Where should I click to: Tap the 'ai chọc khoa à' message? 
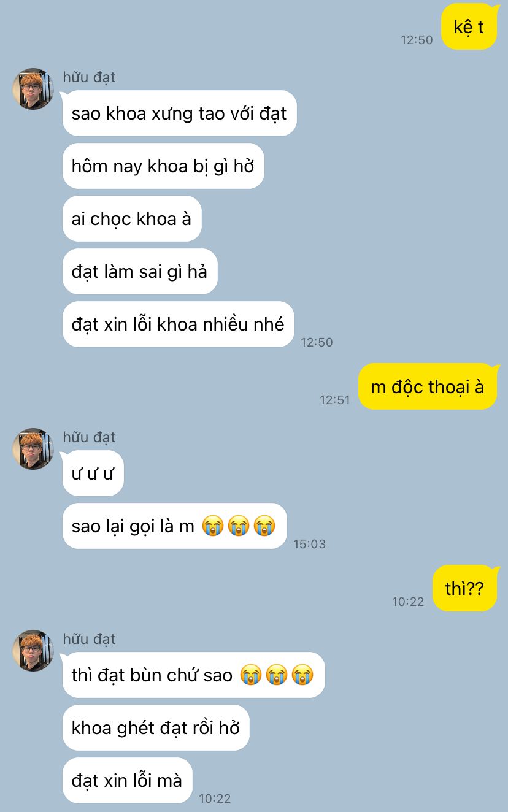(132, 219)
